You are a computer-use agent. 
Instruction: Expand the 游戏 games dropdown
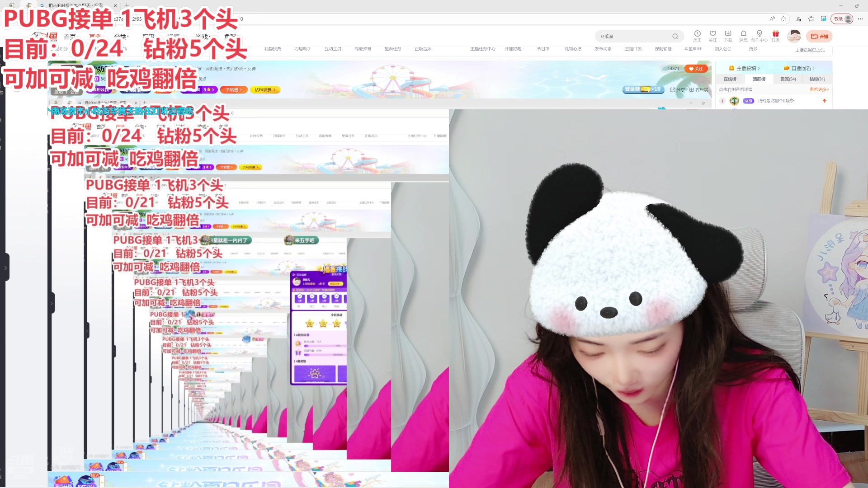click(x=203, y=36)
